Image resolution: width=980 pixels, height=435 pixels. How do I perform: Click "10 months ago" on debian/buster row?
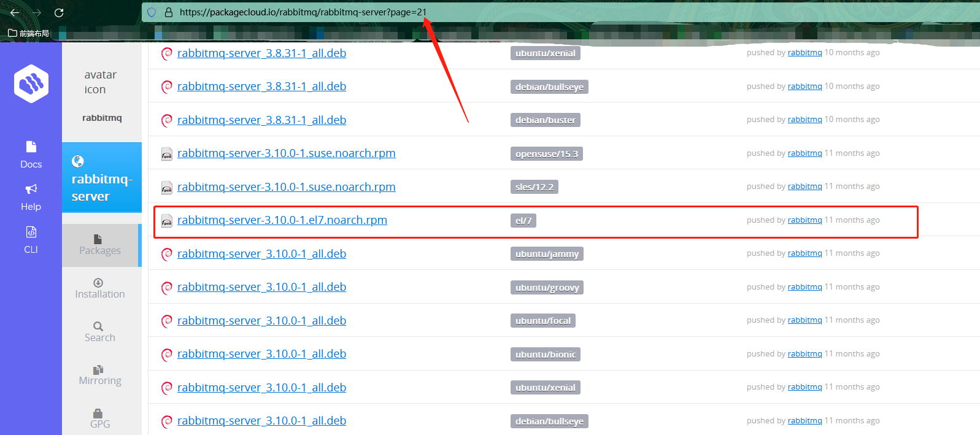(852, 120)
